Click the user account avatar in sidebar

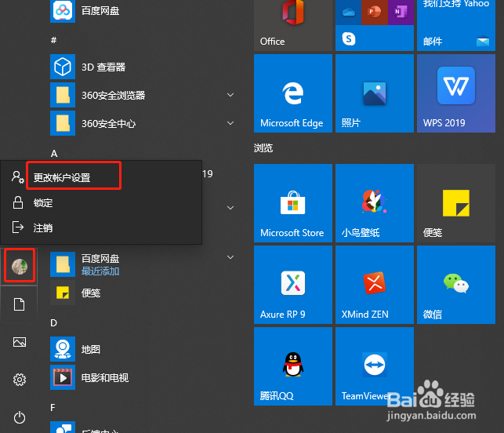[20, 267]
